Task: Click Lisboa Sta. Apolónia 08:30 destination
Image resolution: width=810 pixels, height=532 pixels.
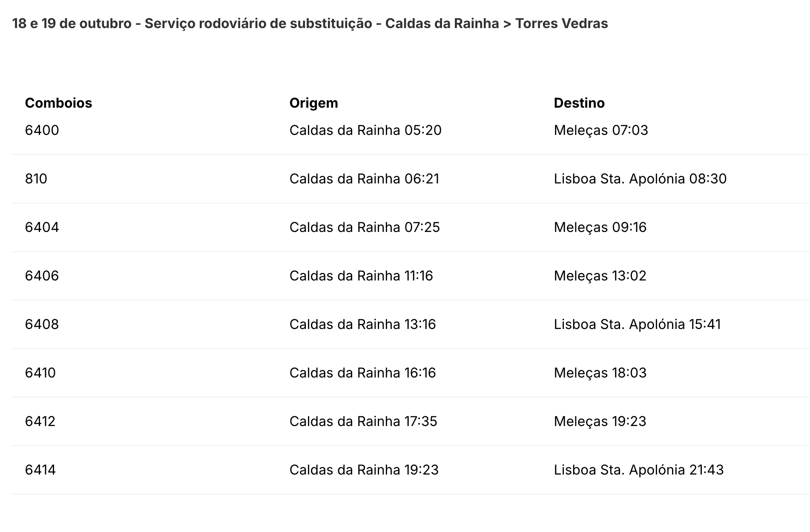Action: (640, 179)
